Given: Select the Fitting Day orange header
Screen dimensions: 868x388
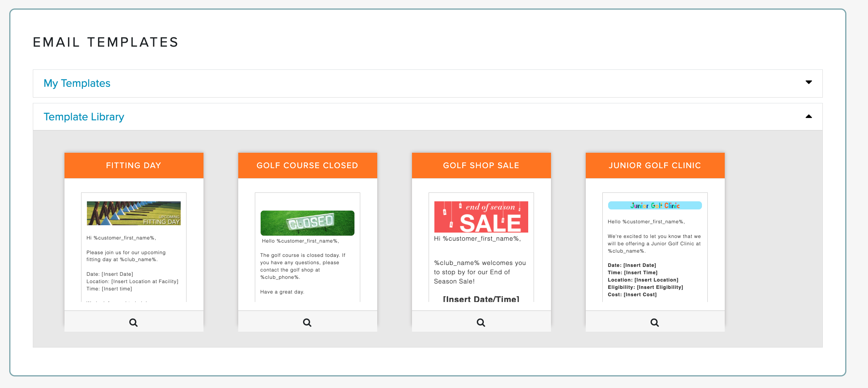Looking at the screenshot, I should click(134, 165).
